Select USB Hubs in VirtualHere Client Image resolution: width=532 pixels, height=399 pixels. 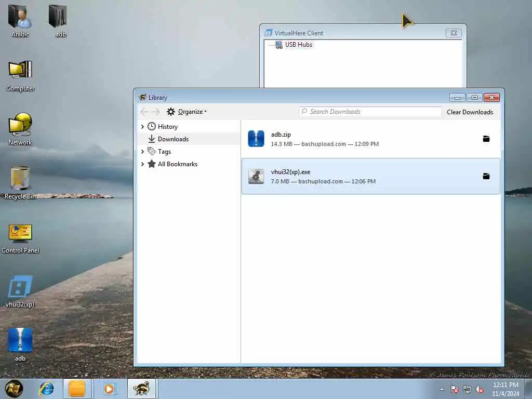click(x=299, y=45)
